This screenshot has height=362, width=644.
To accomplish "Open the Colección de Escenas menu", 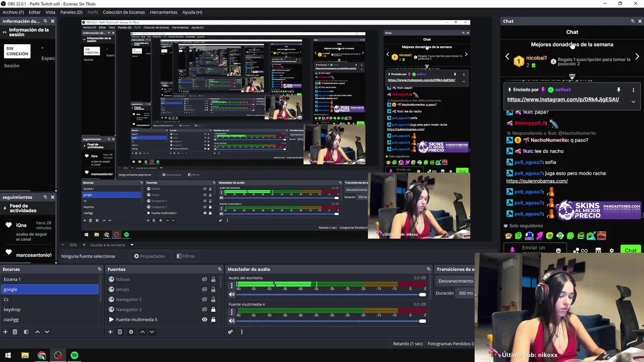I will 124,12.
